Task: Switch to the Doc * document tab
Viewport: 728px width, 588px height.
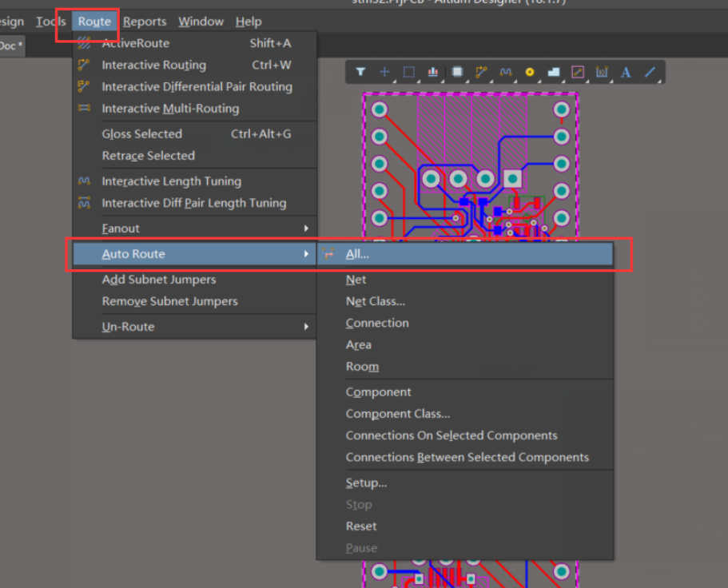Action: tap(11, 46)
